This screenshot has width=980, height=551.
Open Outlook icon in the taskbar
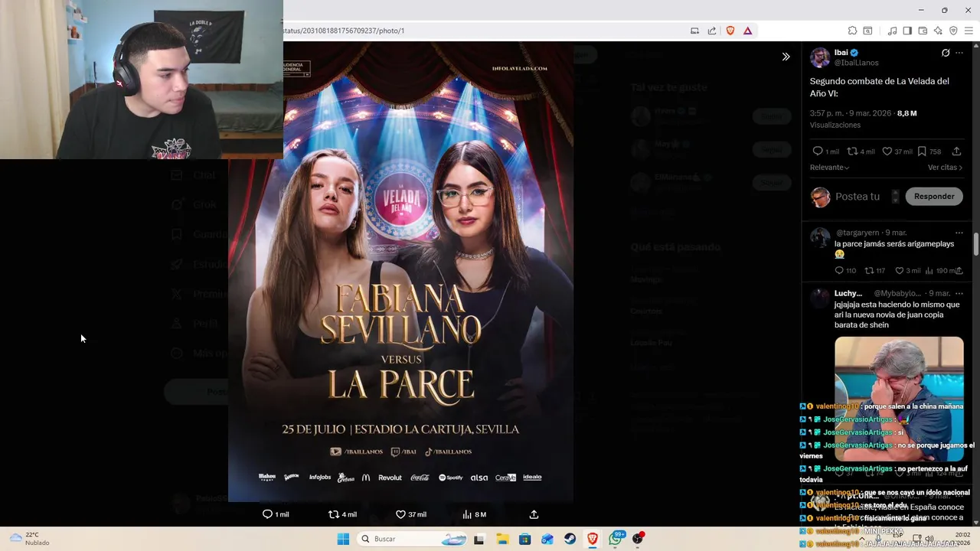click(547, 539)
